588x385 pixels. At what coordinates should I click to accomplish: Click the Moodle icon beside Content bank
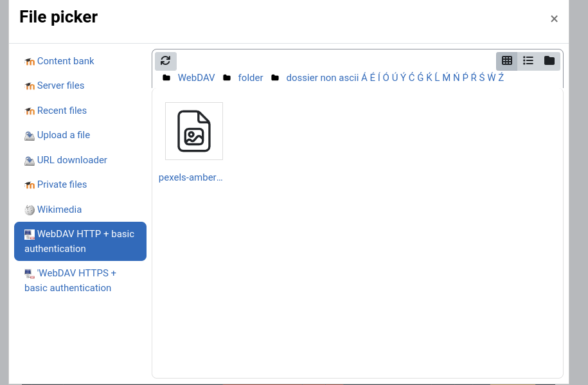[x=30, y=62]
